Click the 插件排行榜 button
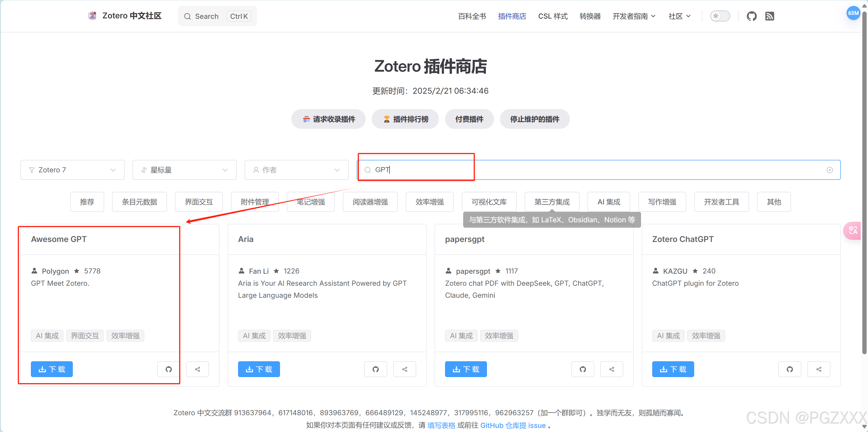868x432 pixels. click(405, 119)
